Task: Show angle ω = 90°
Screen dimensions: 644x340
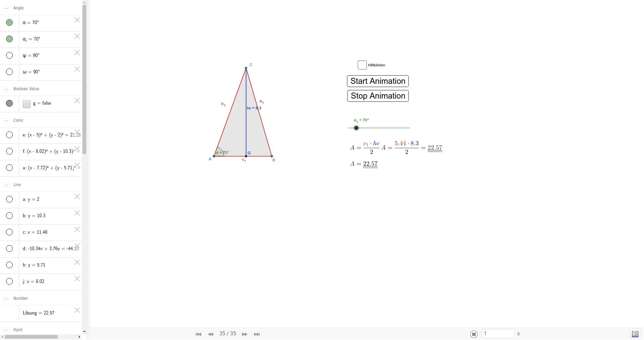Action: 9,72
